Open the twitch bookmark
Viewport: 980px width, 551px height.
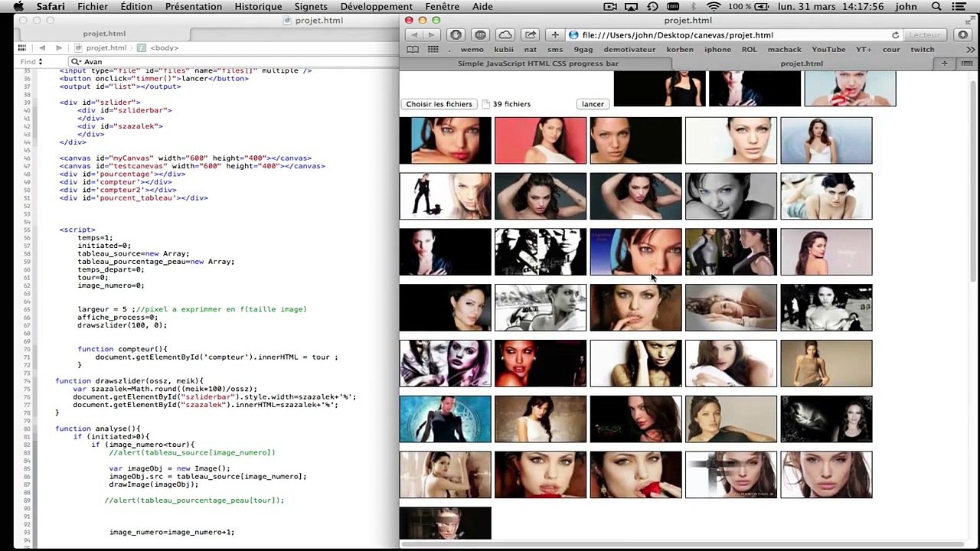point(922,50)
